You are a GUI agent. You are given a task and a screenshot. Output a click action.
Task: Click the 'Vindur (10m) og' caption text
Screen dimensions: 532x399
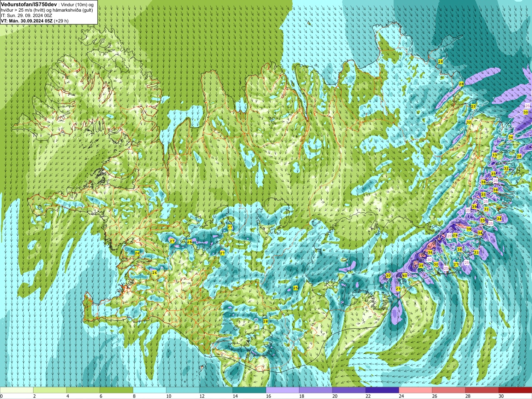[78, 4]
